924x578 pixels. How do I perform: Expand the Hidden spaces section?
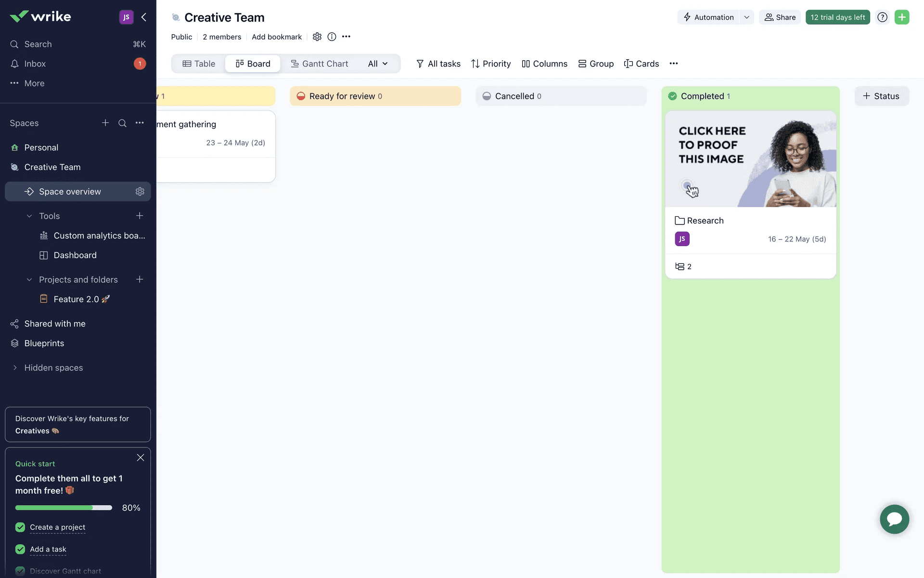coord(15,368)
